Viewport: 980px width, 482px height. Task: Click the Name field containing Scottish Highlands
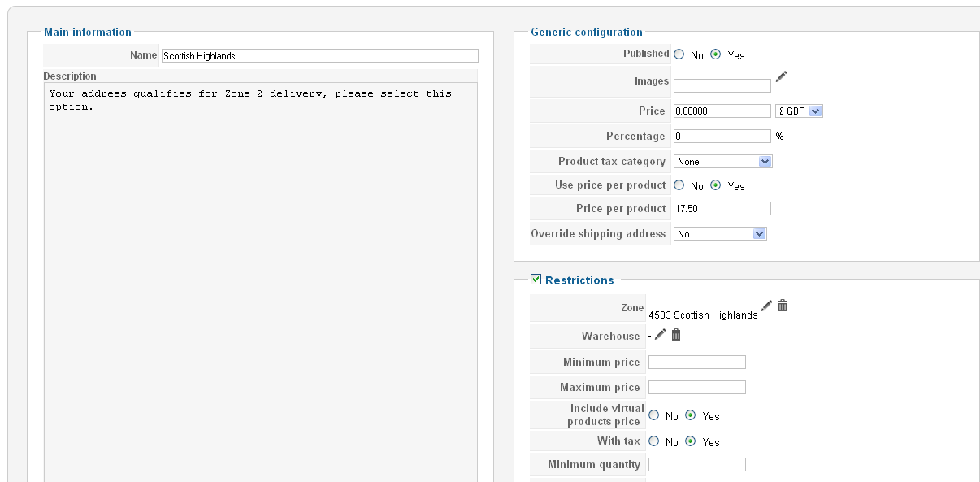(320, 56)
